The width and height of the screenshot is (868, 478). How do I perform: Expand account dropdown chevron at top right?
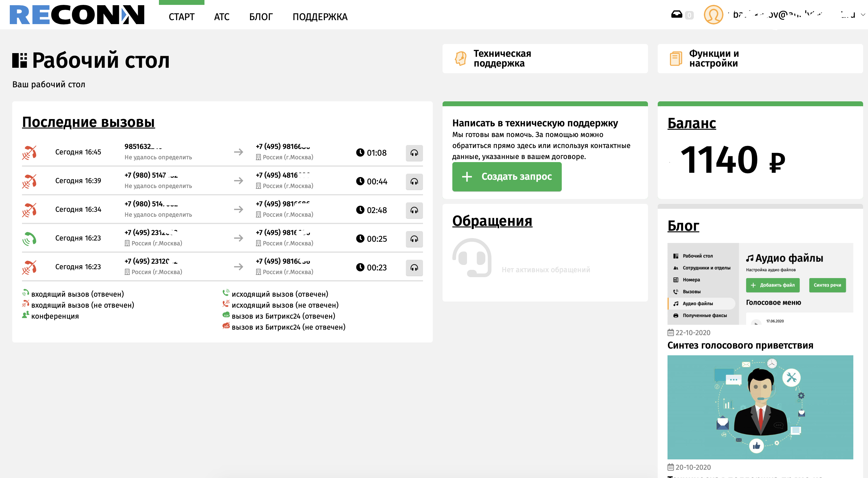click(x=862, y=15)
